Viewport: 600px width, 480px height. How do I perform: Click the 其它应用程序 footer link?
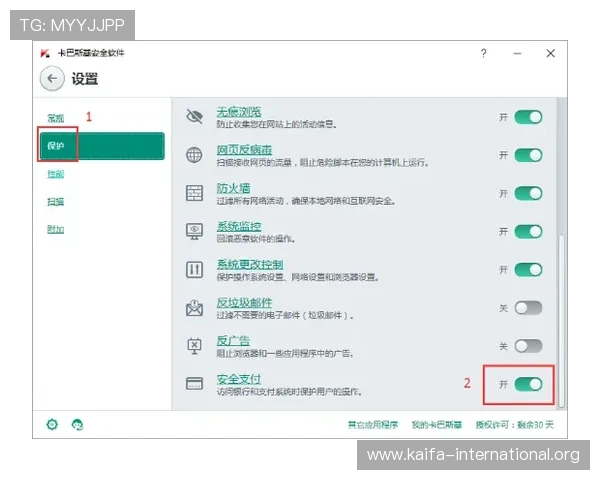point(373,424)
